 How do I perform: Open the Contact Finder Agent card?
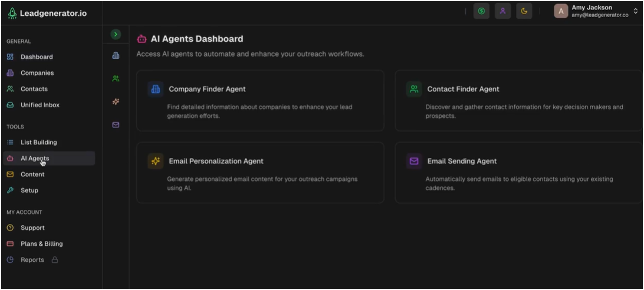519,101
